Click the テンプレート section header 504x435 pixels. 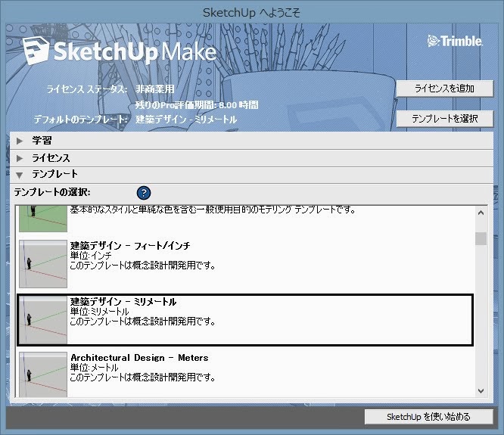[x=252, y=175]
